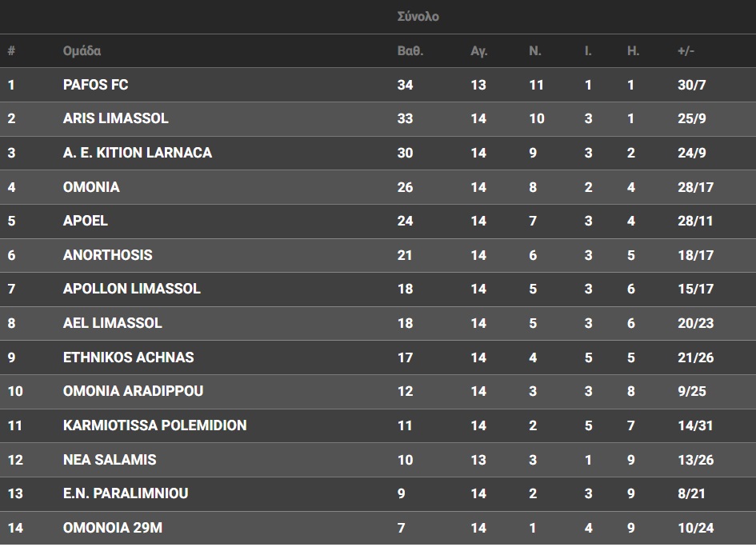This screenshot has width=756, height=547.
Task: Click the APOEL team name
Action: pyautogui.click(x=86, y=221)
